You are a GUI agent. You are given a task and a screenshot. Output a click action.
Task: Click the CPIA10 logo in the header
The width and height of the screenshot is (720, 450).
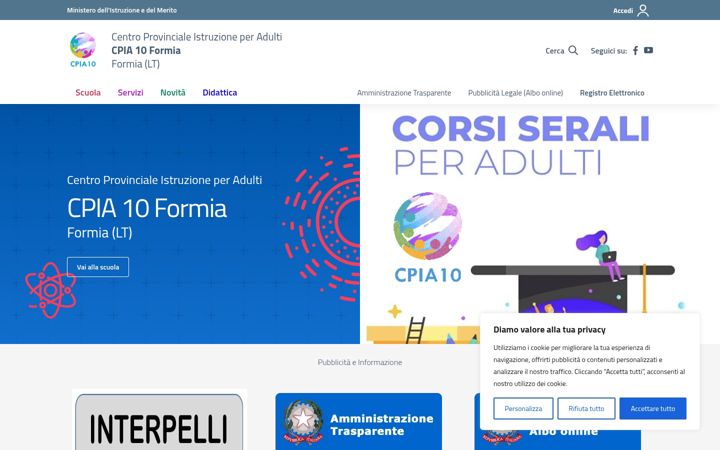83,50
